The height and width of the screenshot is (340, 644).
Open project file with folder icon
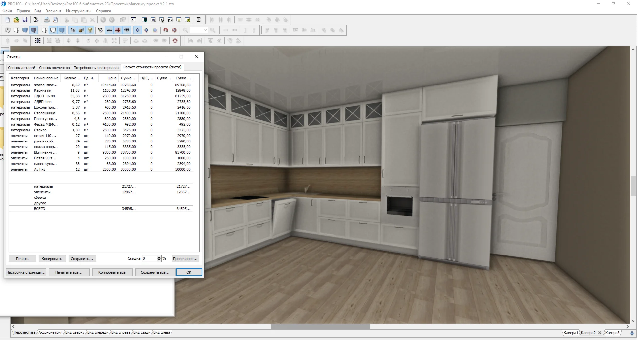[x=16, y=20]
